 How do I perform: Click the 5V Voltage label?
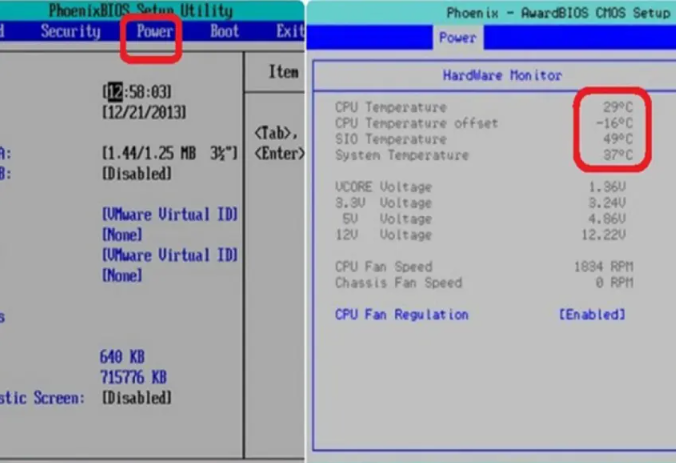[x=387, y=219]
